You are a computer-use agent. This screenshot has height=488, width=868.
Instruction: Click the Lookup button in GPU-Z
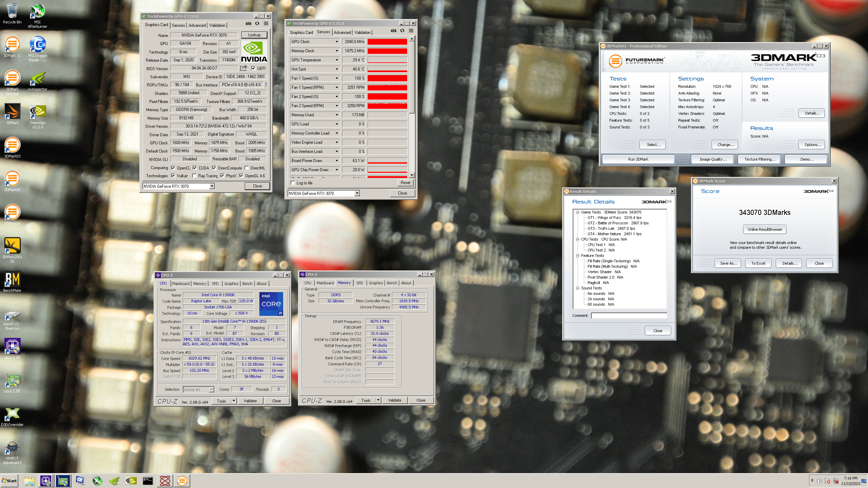254,35
